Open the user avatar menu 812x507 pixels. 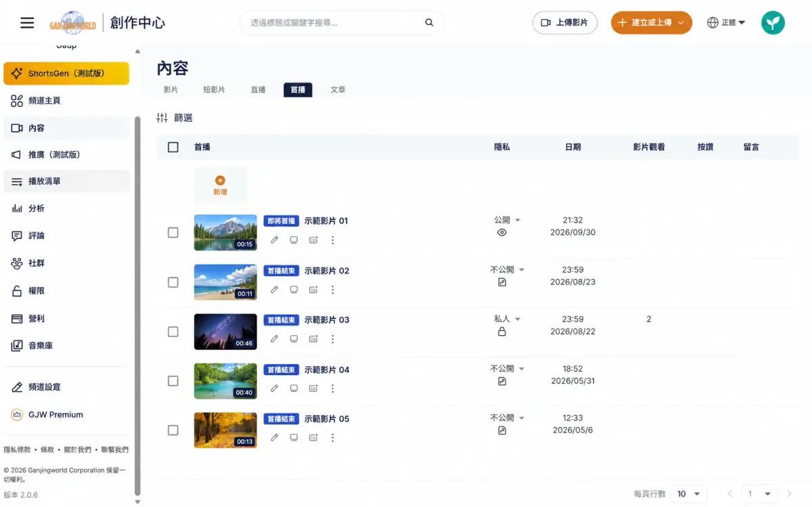pos(773,22)
